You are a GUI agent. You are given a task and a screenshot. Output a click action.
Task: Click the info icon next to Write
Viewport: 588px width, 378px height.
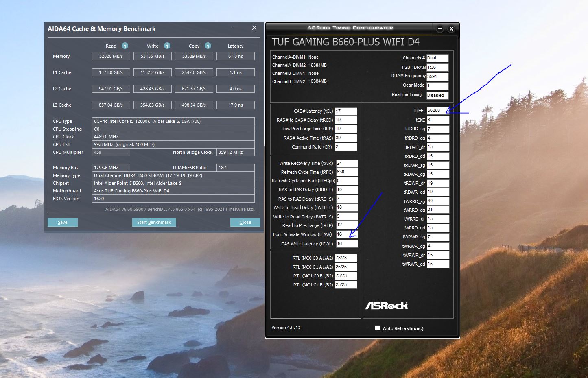click(x=167, y=46)
